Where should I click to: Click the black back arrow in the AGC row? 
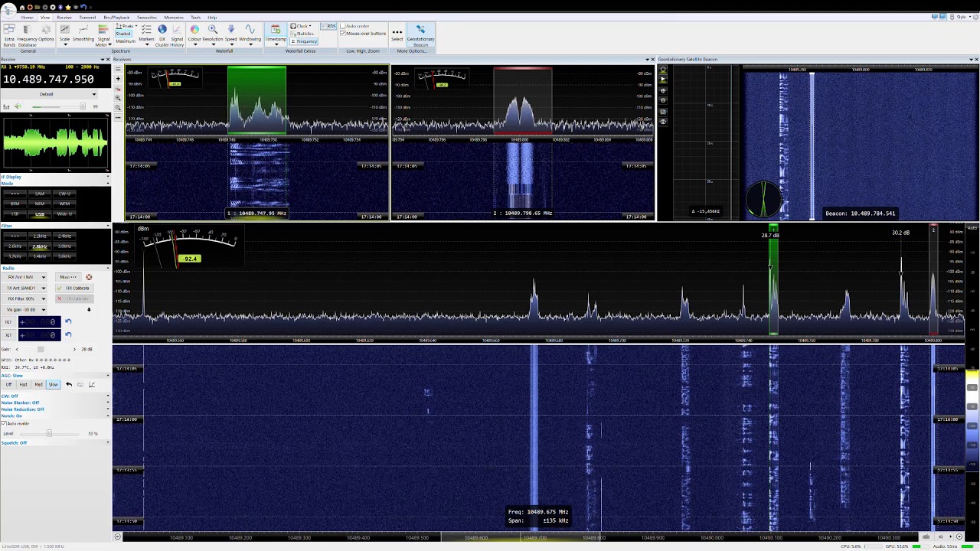[x=69, y=384]
